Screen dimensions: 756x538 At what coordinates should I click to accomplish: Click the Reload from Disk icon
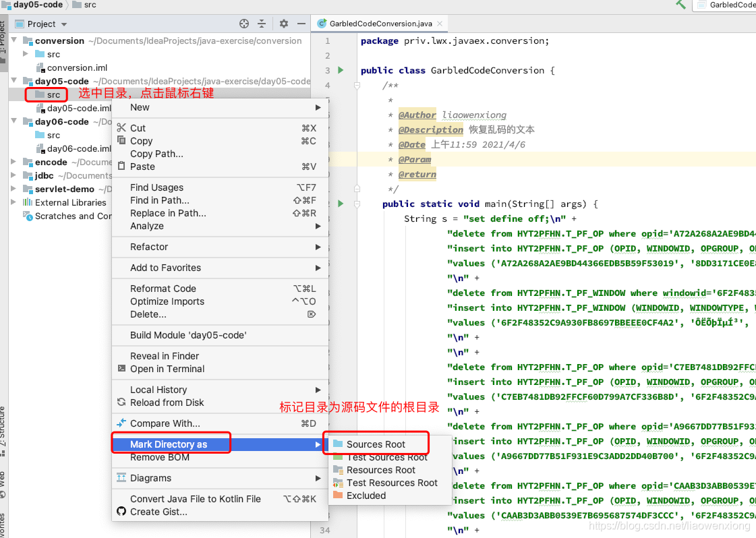tap(121, 402)
